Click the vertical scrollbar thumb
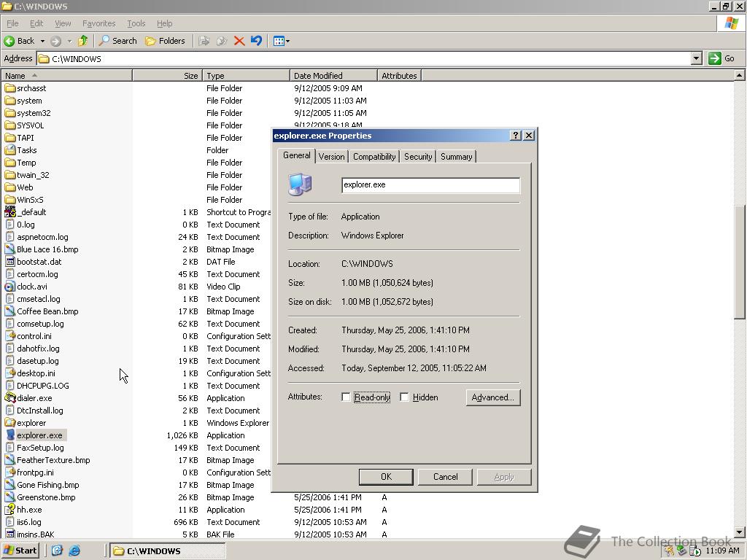The image size is (747, 560). pos(739,262)
